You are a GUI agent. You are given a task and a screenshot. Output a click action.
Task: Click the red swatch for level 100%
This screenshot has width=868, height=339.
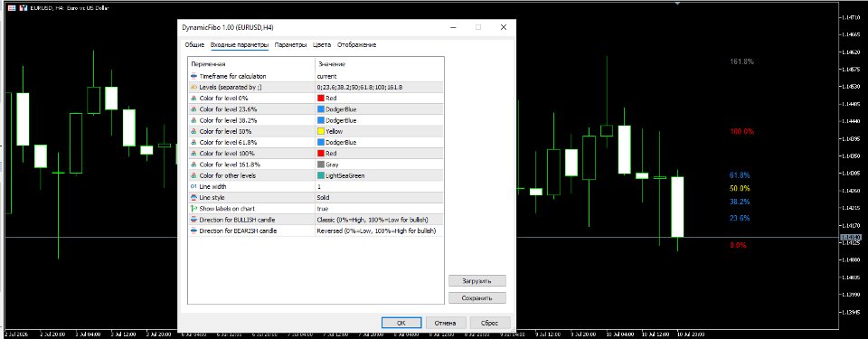click(x=320, y=154)
